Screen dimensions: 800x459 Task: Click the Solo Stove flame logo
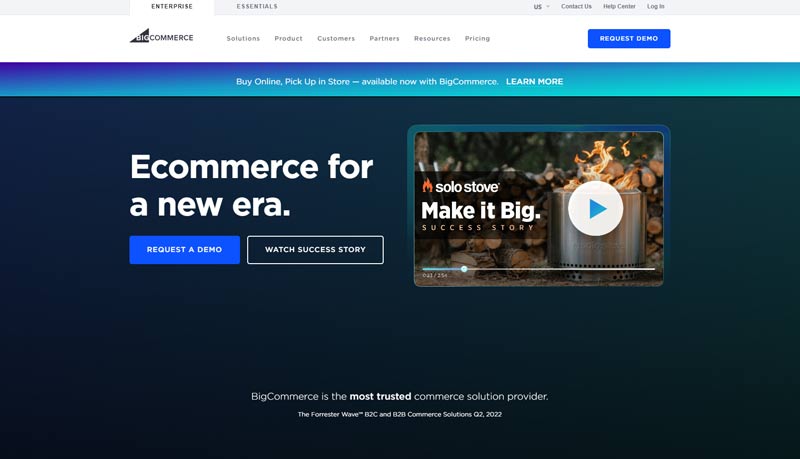coord(428,186)
